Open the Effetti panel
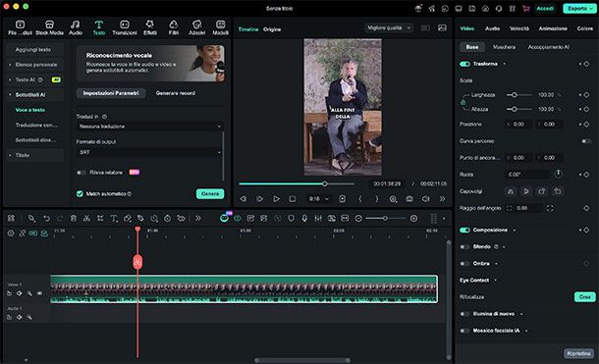Image resolution: width=599 pixels, height=364 pixels. [149, 27]
